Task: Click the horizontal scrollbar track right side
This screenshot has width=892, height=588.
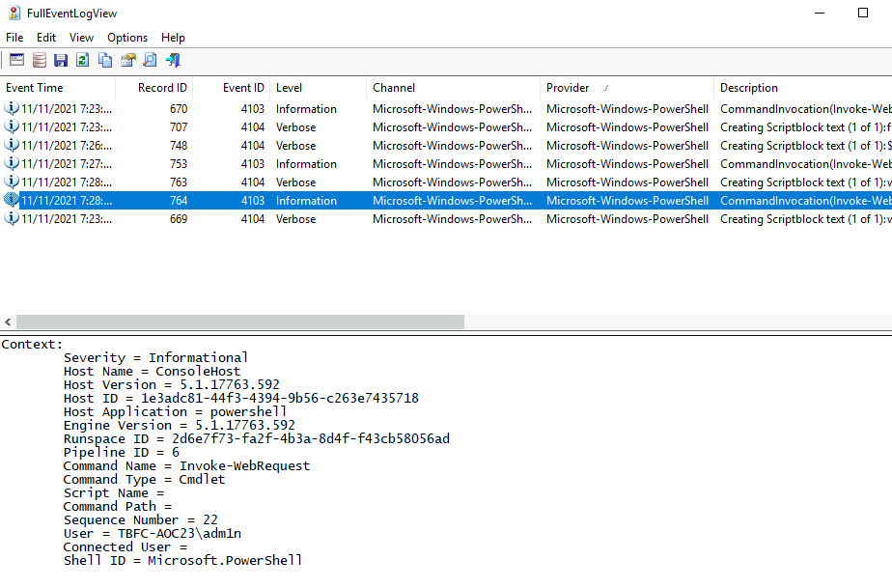Action: (x=676, y=322)
